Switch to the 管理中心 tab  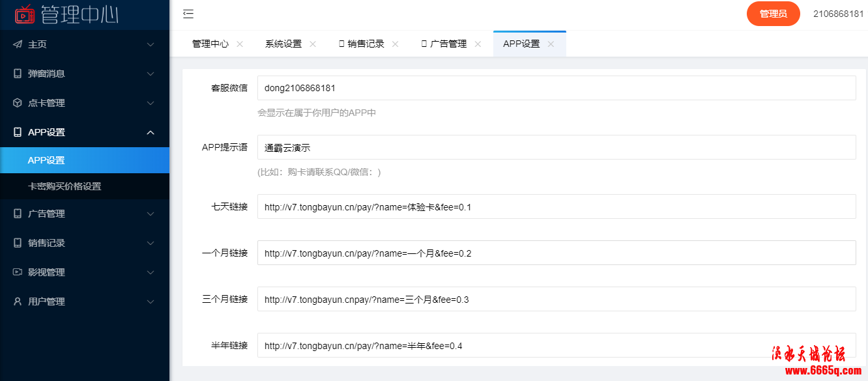pyautogui.click(x=210, y=44)
